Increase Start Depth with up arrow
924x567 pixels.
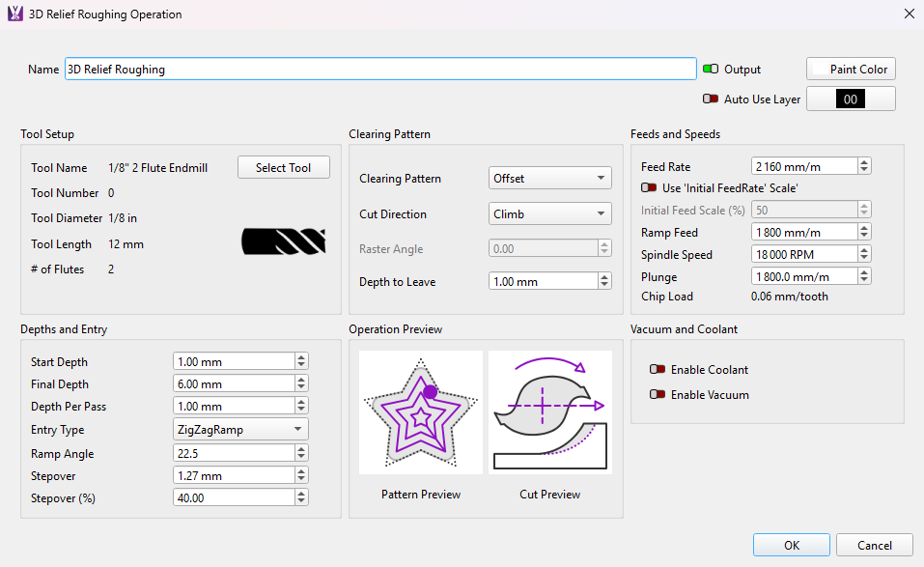click(x=301, y=357)
